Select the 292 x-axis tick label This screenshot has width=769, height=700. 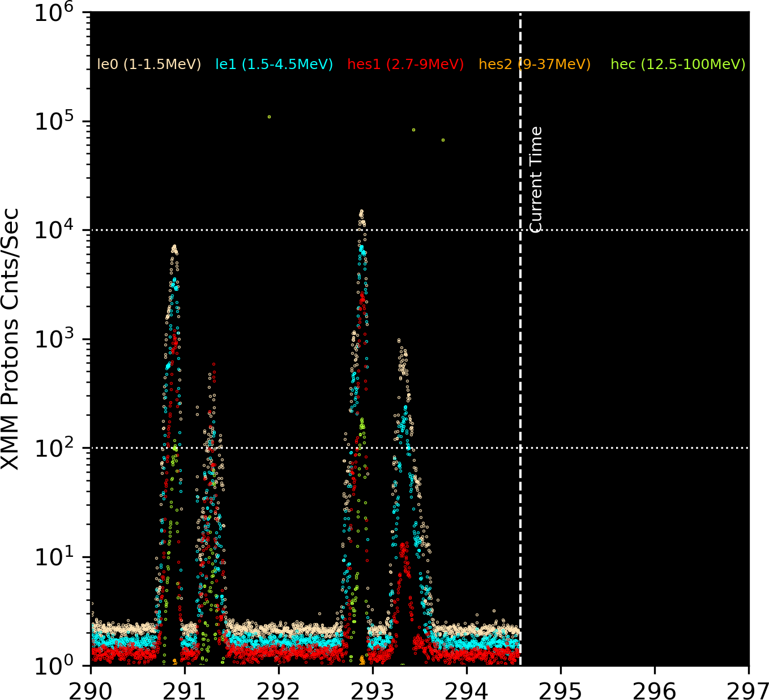point(279,690)
